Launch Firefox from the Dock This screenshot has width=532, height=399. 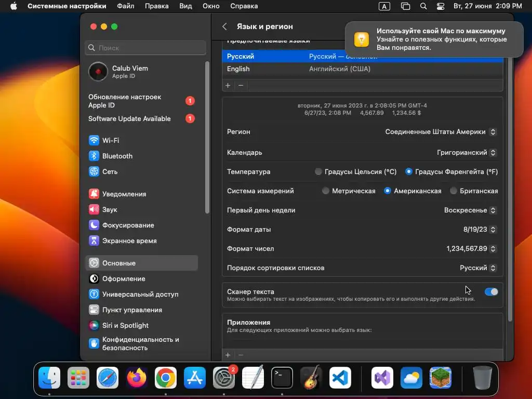[x=137, y=378]
